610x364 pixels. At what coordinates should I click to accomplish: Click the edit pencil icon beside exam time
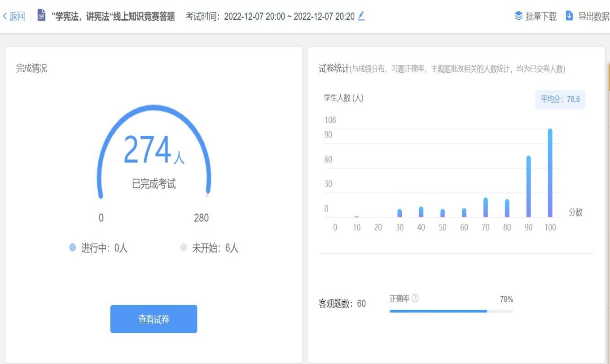[x=361, y=16]
